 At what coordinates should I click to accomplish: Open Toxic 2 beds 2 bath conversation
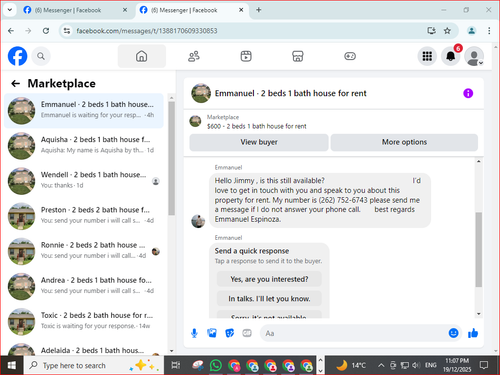pos(84,322)
